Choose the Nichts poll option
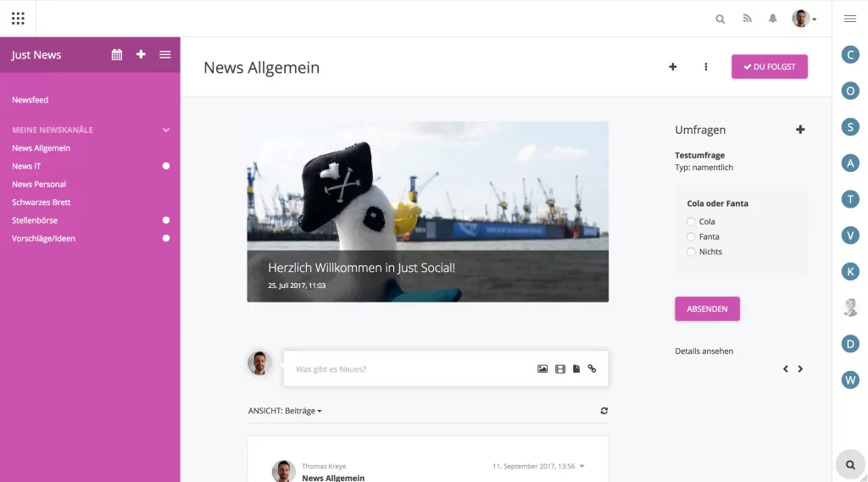 tap(692, 252)
